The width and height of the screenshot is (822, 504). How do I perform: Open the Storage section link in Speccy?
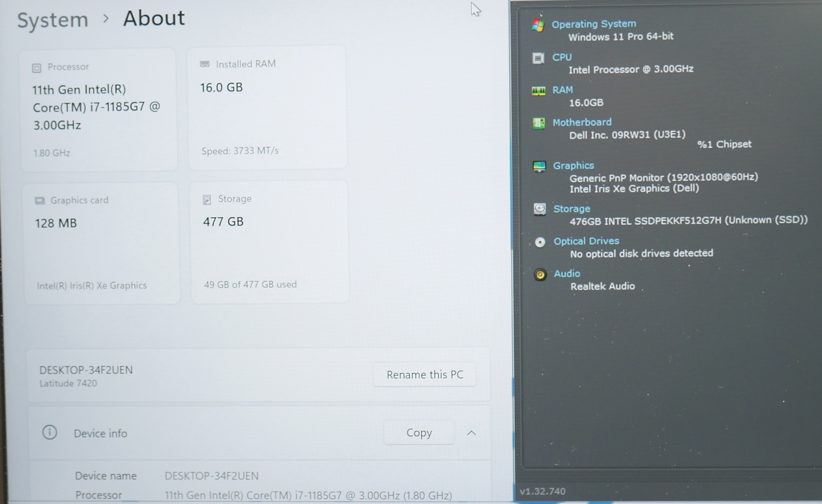572,209
